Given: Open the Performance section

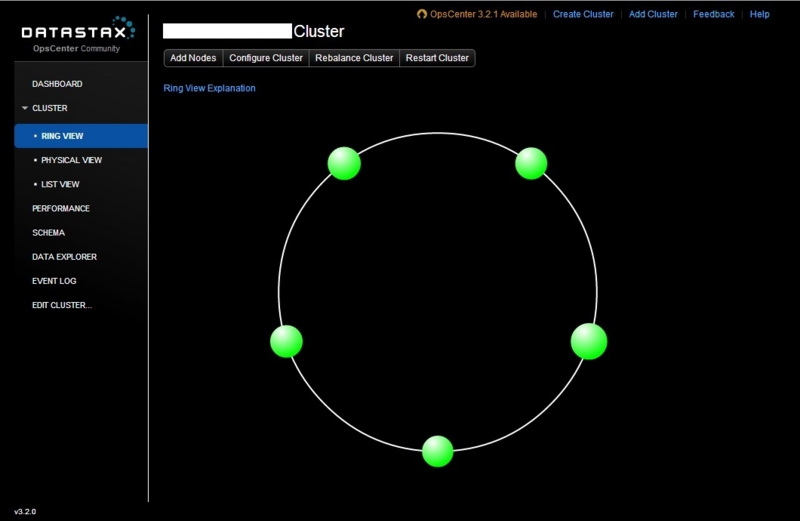Looking at the screenshot, I should pos(61,208).
